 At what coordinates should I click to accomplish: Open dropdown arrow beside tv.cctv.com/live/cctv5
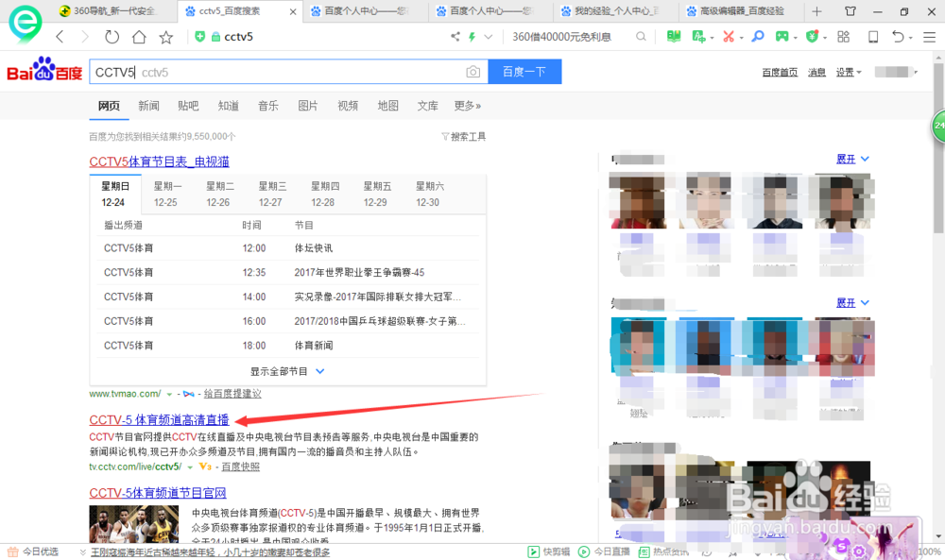pos(190,467)
